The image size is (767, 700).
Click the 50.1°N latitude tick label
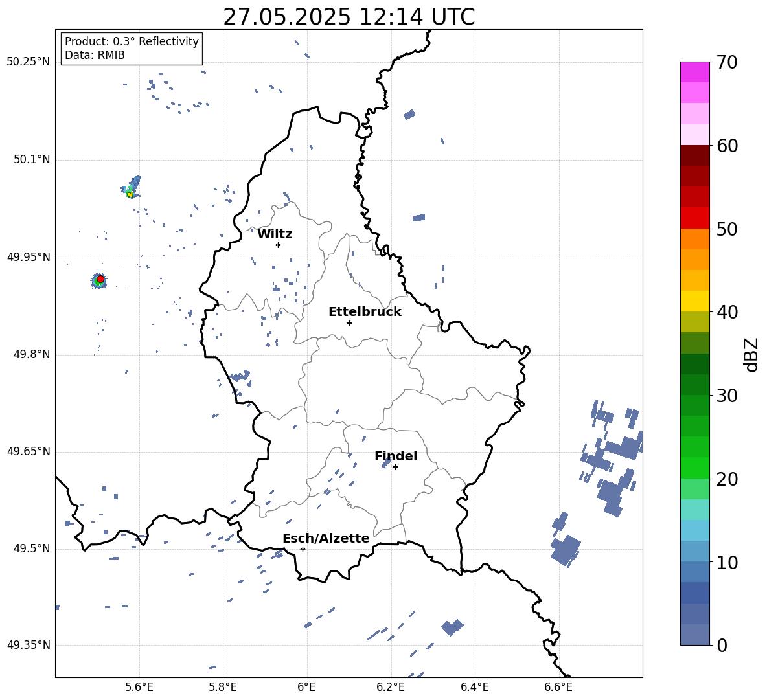point(31,160)
